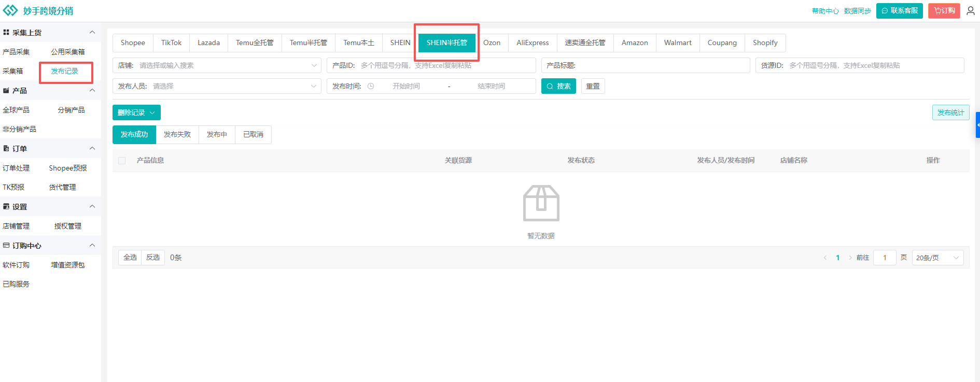Click the 反选 invert selection button
The height and width of the screenshot is (382, 980).
153,258
